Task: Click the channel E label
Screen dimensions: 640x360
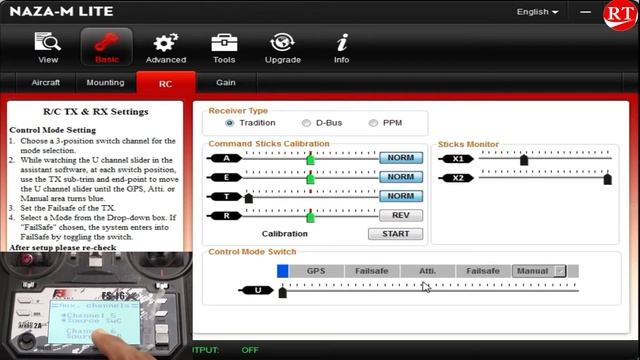Action: tap(226, 178)
